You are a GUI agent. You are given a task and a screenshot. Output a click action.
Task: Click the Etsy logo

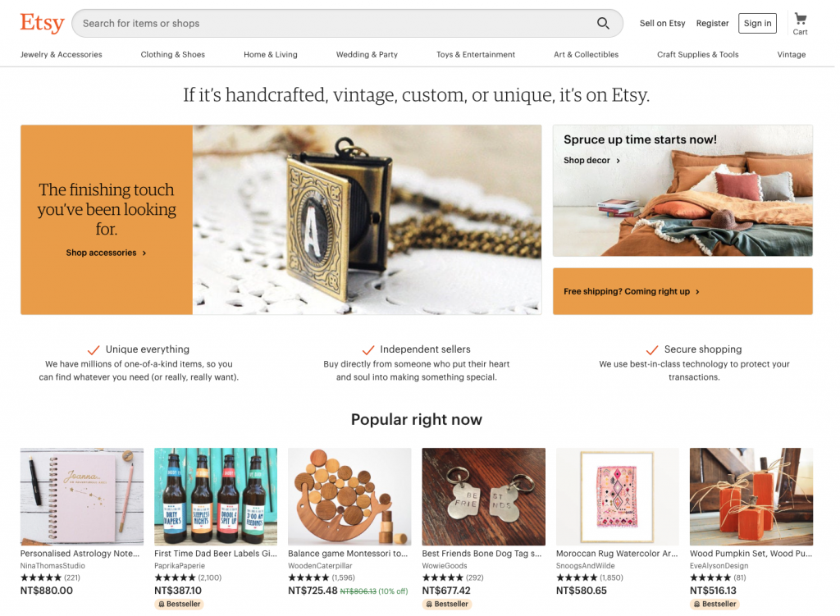point(43,23)
